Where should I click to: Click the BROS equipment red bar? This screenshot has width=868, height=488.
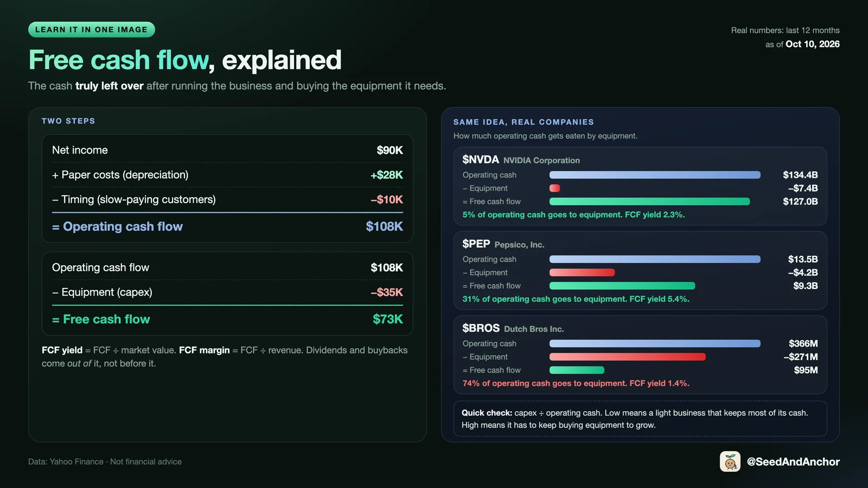coord(628,357)
